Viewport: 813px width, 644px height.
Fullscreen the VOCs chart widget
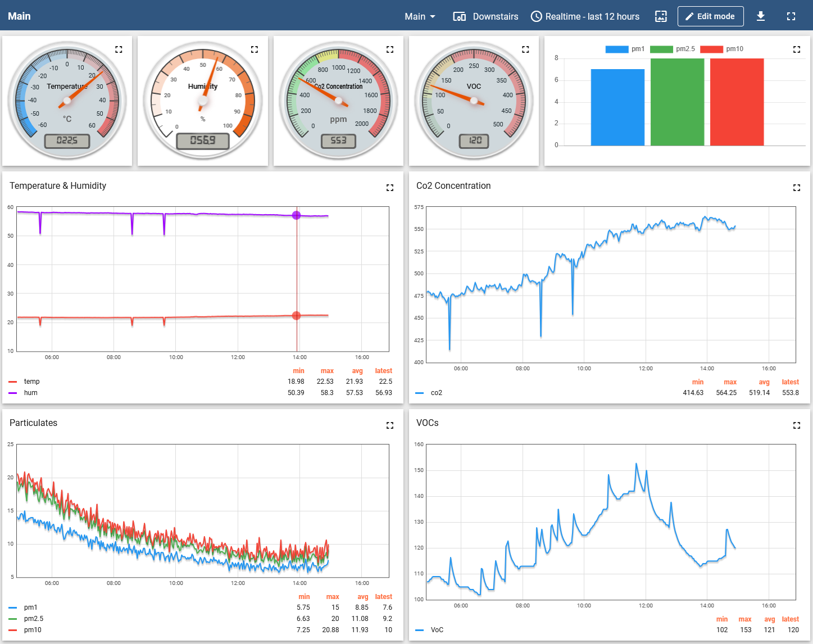tap(796, 425)
